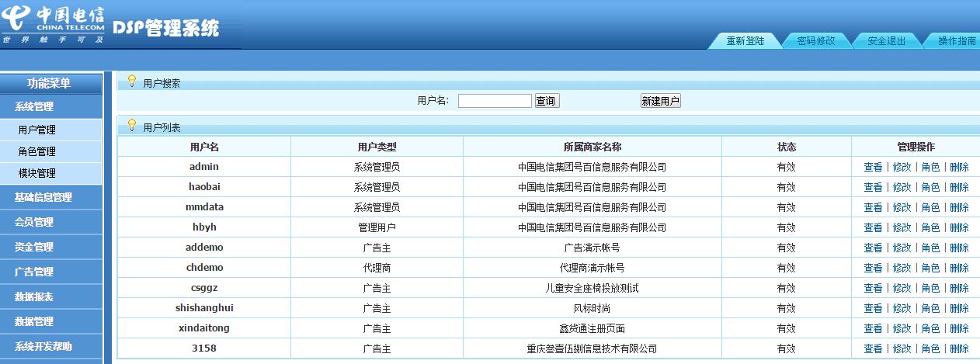Viewport: 980px width, 364px height.
Task: Click the 用户名 column header
Action: coord(204,147)
